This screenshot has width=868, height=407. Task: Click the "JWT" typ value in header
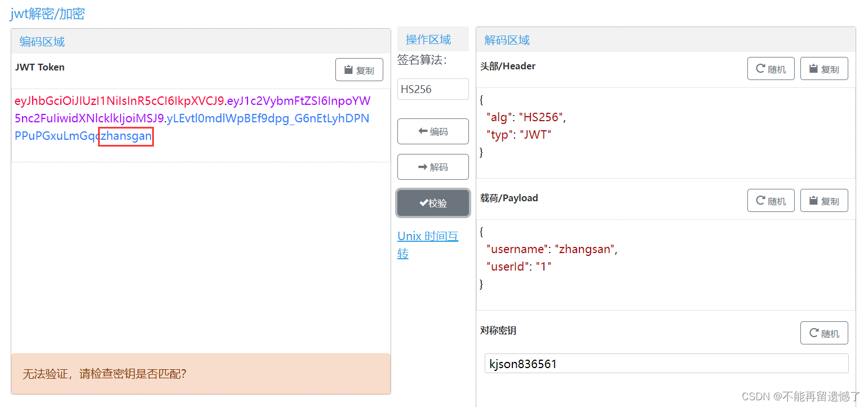(x=535, y=135)
